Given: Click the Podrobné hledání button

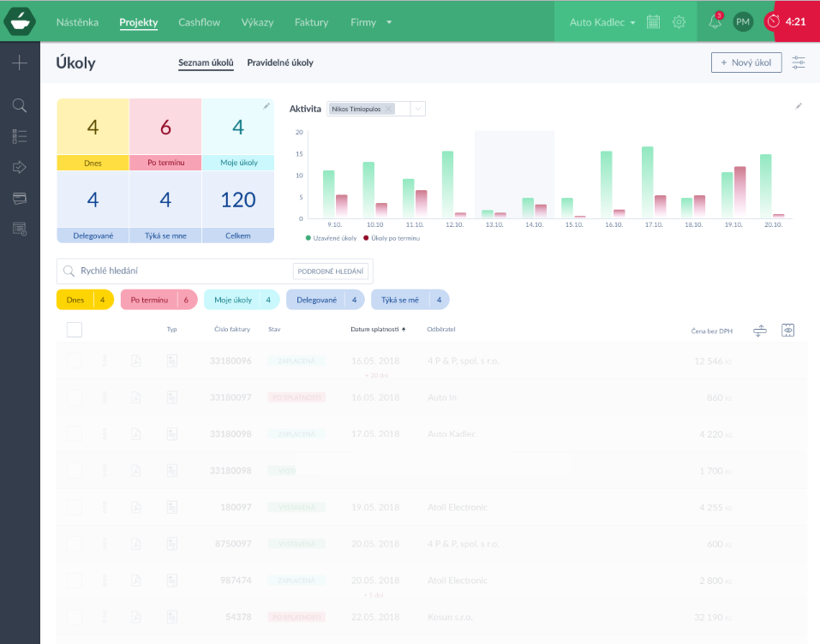Looking at the screenshot, I should [330, 271].
